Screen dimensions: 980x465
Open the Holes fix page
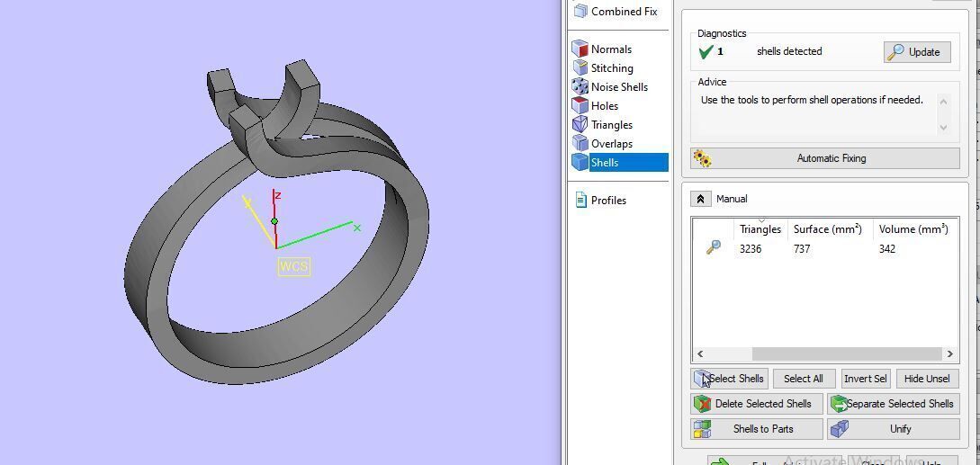[x=605, y=105]
